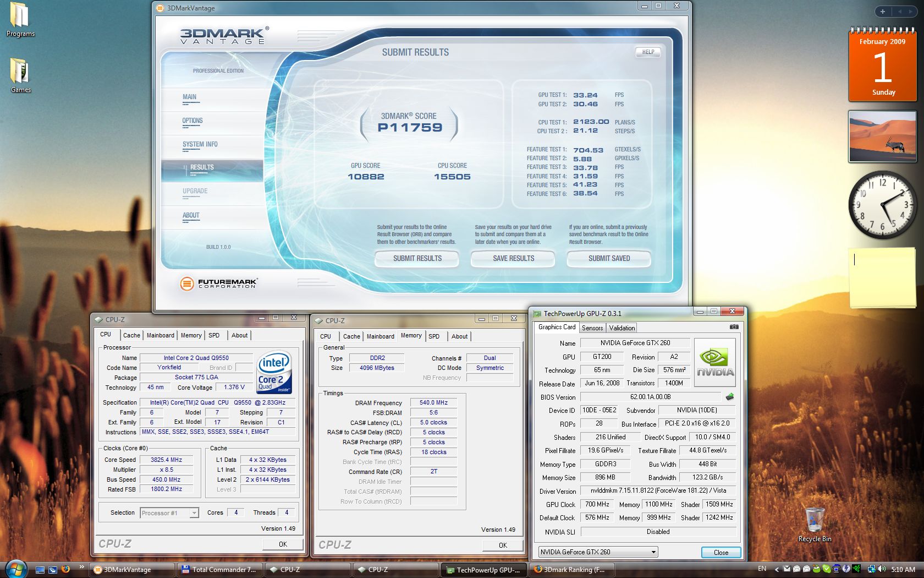This screenshot has height=578, width=924.
Task: Open ABOUT section in 3DMark Vantage
Action: click(191, 215)
